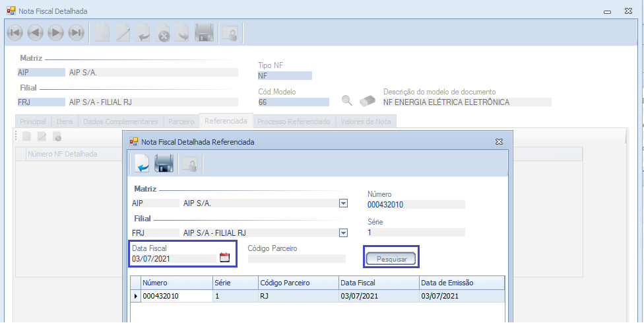This screenshot has width=644, height=323.
Task: Go to the previous record arrow
Action: [x=35, y=32]
